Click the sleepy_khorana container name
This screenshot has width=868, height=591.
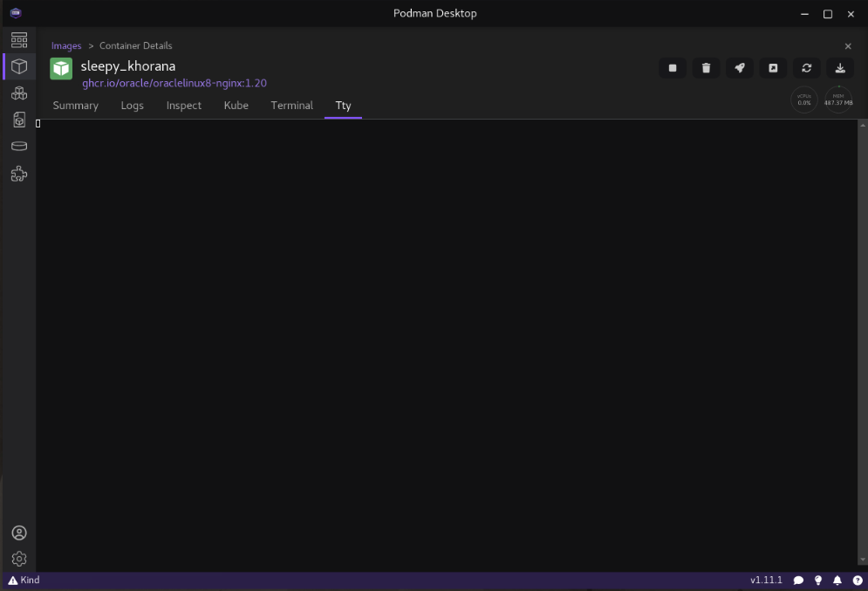(x=128, y=66)
